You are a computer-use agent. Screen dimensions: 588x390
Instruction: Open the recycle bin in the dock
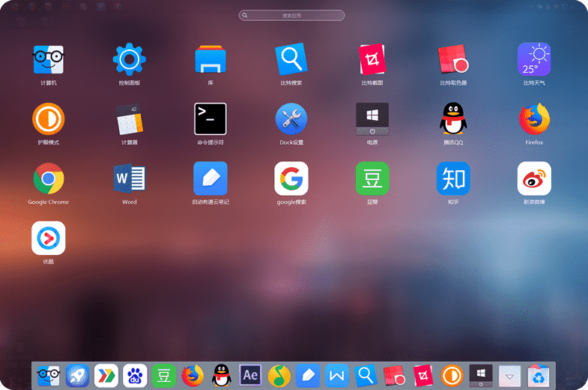pos(539,375)
